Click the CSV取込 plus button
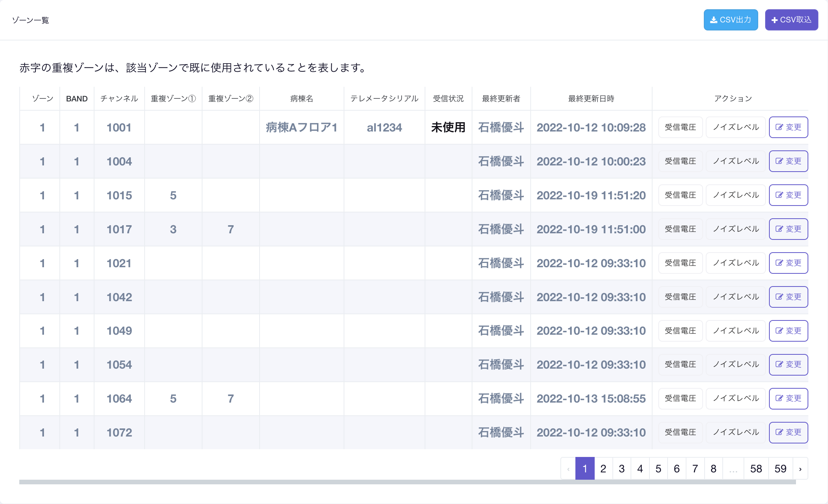 tap(791, 20)
